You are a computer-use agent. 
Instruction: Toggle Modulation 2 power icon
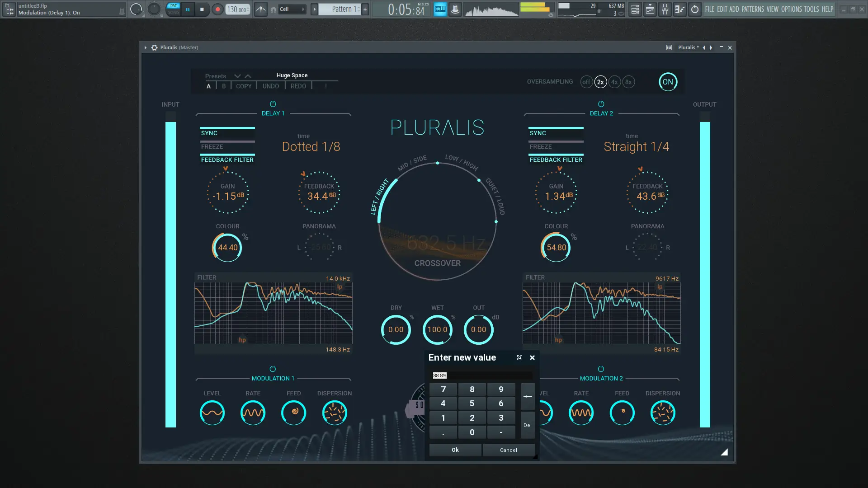click(601, 369)
